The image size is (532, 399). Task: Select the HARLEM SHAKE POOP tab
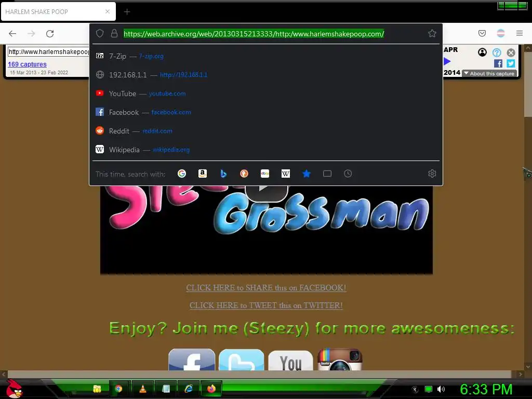pos(58,11)
